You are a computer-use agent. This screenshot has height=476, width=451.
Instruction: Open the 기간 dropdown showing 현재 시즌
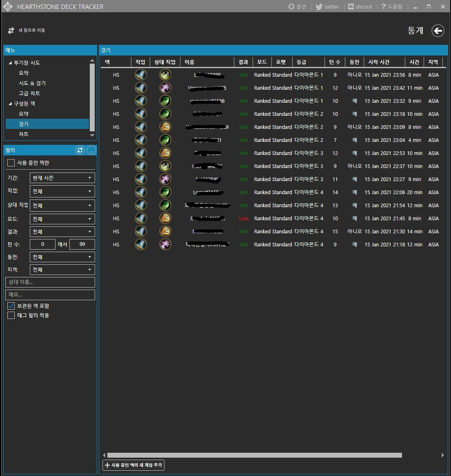(62, 178)
